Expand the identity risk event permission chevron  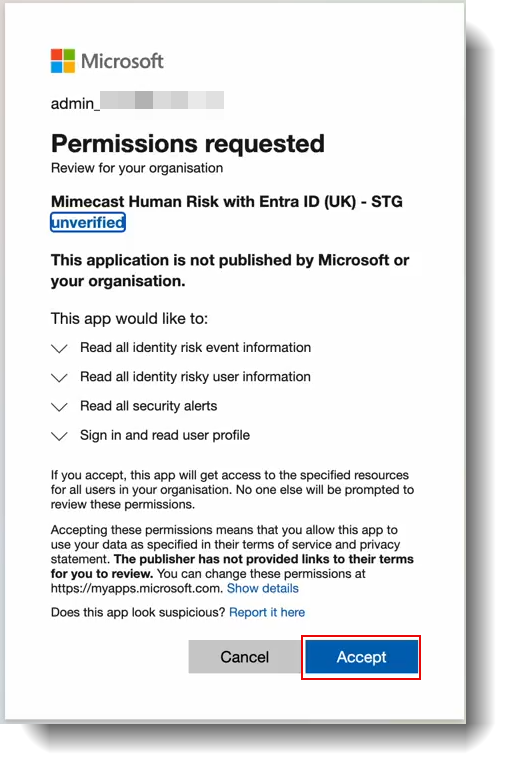[59, 348]
